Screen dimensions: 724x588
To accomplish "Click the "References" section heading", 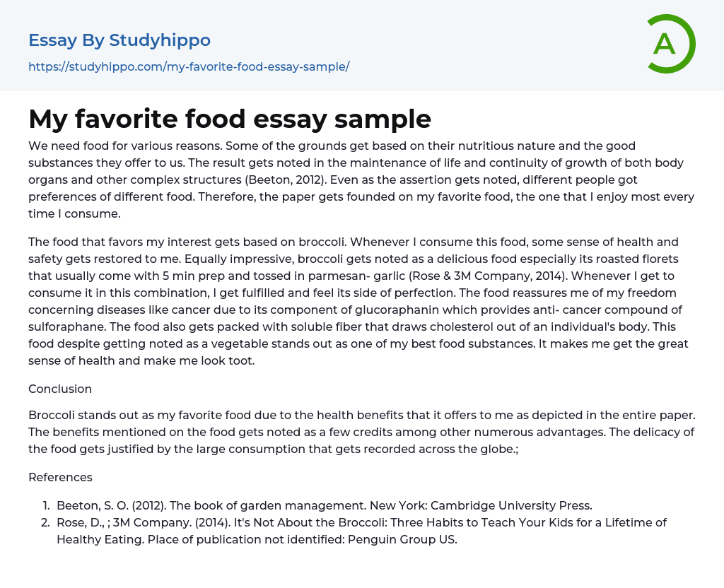I will pos(60,477).
